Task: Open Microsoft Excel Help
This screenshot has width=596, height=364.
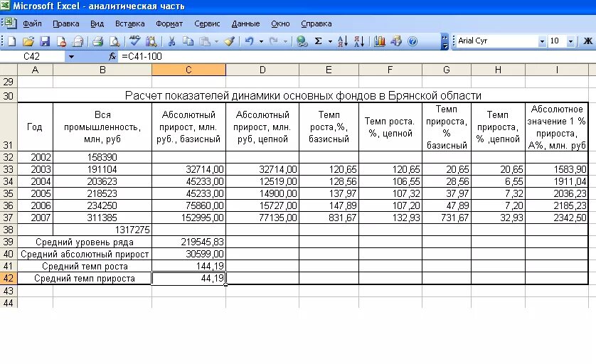Action: [x=413, y=41]
